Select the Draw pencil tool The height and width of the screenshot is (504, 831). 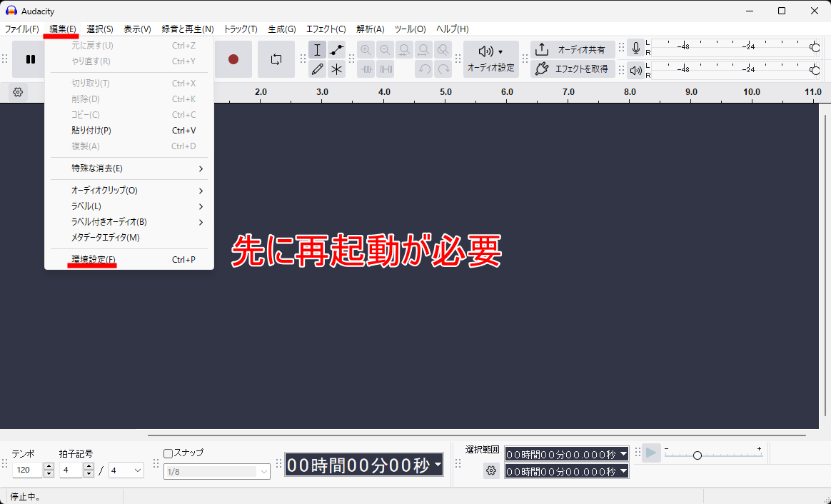pos(317,69)
